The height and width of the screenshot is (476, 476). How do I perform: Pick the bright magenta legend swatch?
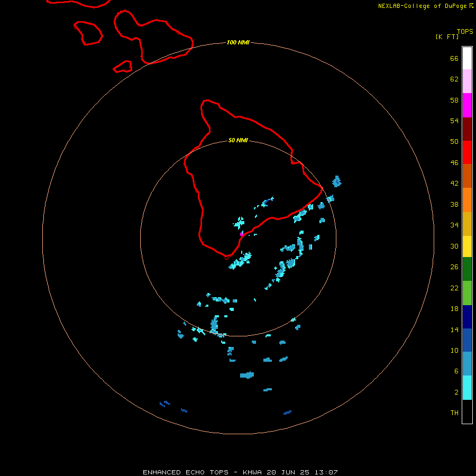[467, 105]
